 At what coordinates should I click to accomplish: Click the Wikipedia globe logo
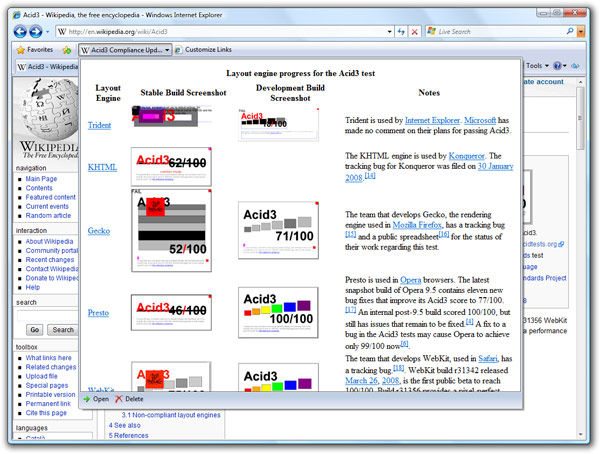[48, 118]
